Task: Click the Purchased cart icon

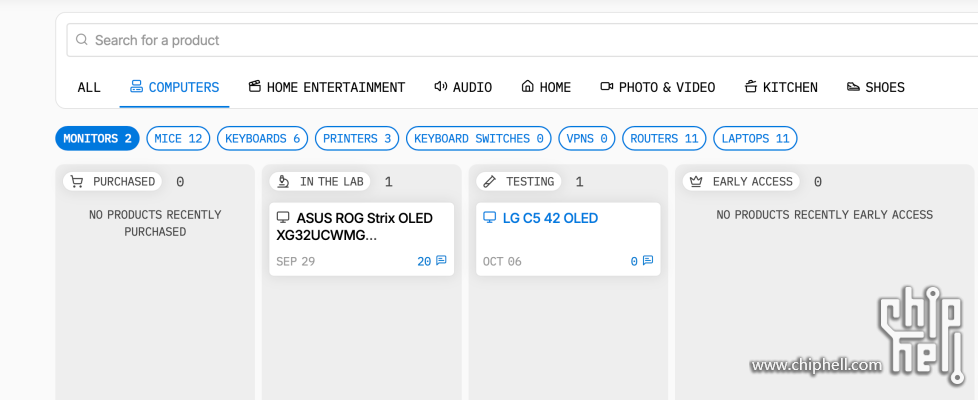Action: (x=77, y=181)
